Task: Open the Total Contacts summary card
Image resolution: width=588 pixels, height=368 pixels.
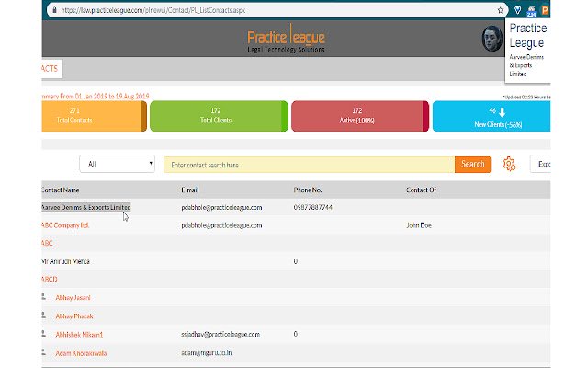Action: pyautogui.click(x=94, y=116)
